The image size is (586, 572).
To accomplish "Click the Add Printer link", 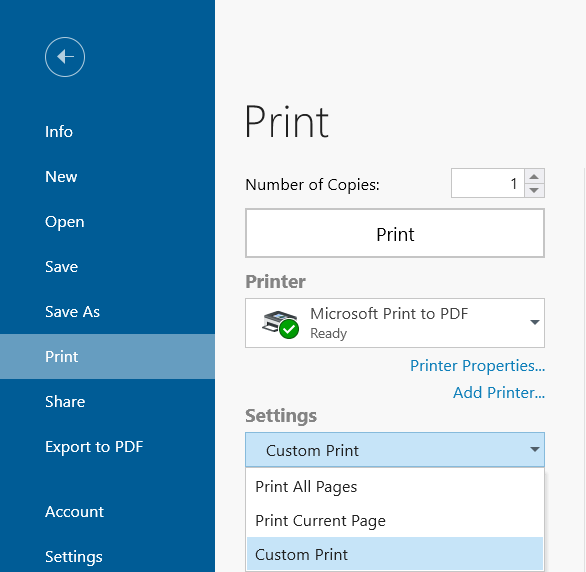I will click(499, 393).
